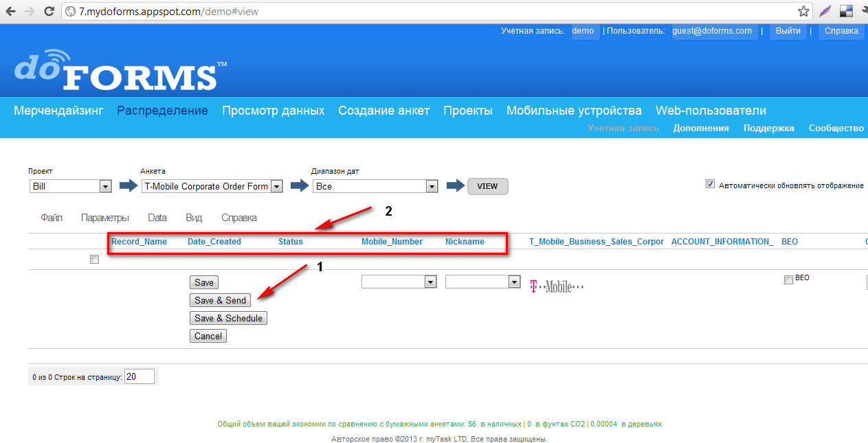The image size is (868, 443).
Task: Click the purple feather extension icon
Action: click(825, 12)
